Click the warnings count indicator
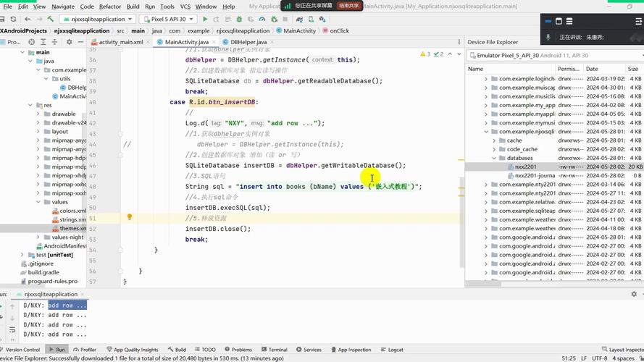This screenshot has width=644, height=362. click(425, 54)
